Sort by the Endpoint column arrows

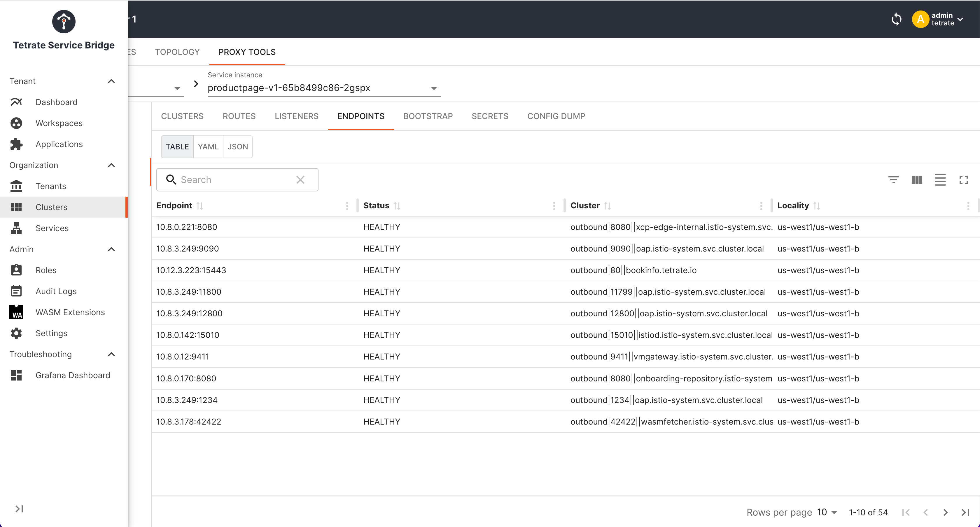coord(200,206)
